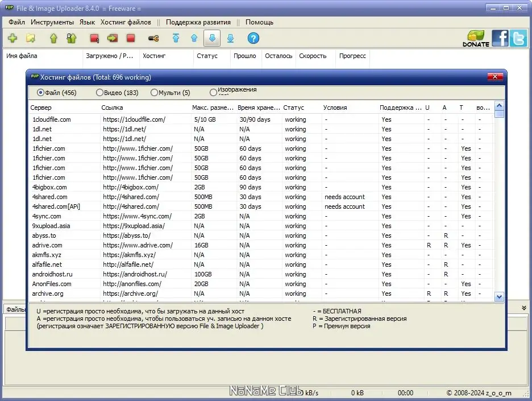Image resolution: width=532 pixels, height=401 pixels.
Task: Open the Язык menu
Action: [87, 22]
